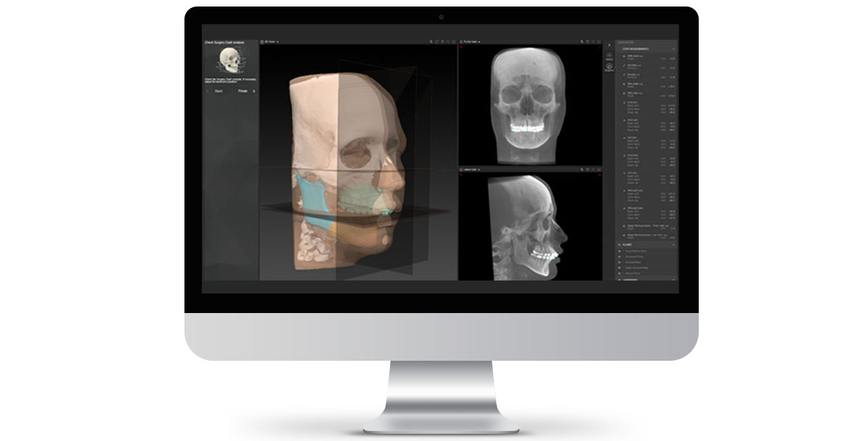Click the rightmost icon in Frontal Ceph toolbar
Image resolution: width=868 pixels, height=441 pixels.
(x=599, y=42)
